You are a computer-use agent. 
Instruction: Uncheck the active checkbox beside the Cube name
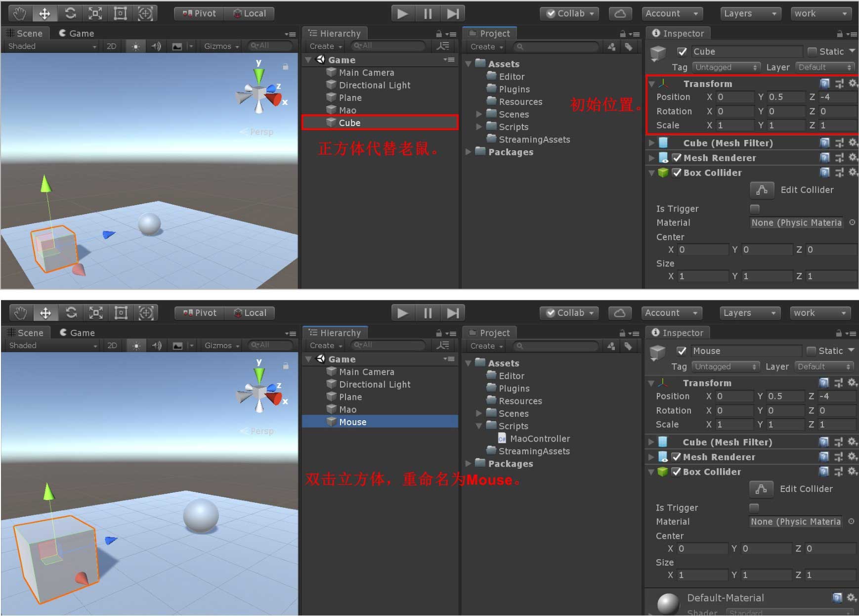click(x=682, y=51)
